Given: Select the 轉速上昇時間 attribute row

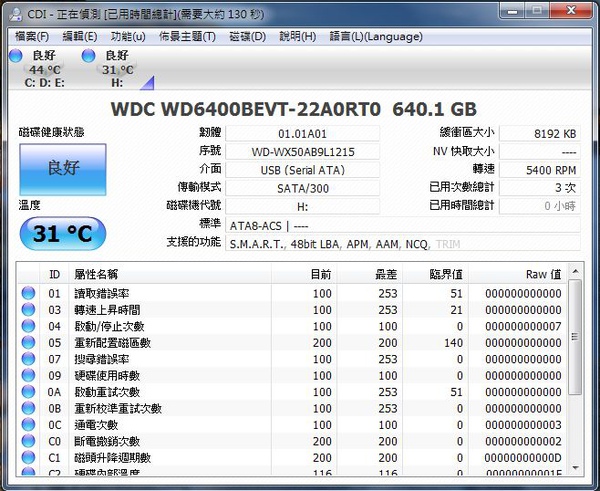Looking at the screenshot, I should tap(292, 310).
